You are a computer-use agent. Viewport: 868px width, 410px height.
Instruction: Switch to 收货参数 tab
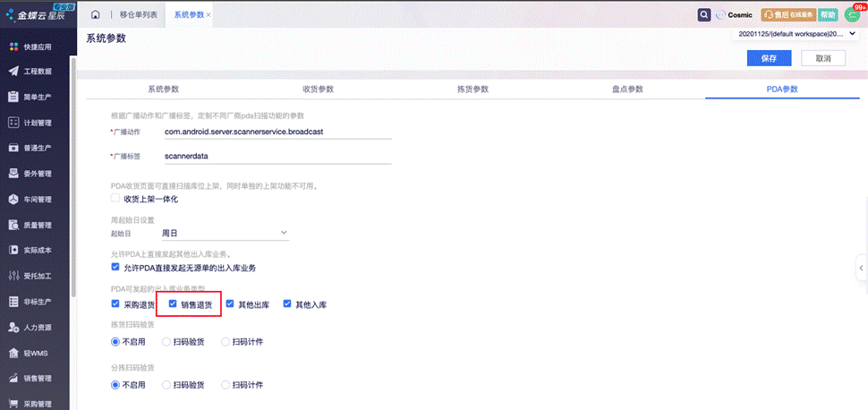coord(319,90)
